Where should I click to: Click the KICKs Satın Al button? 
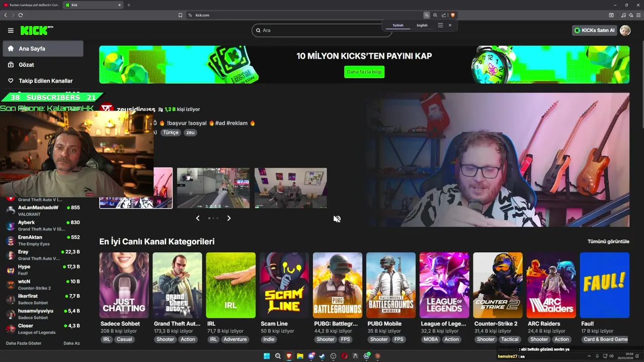tap(594, 30)
